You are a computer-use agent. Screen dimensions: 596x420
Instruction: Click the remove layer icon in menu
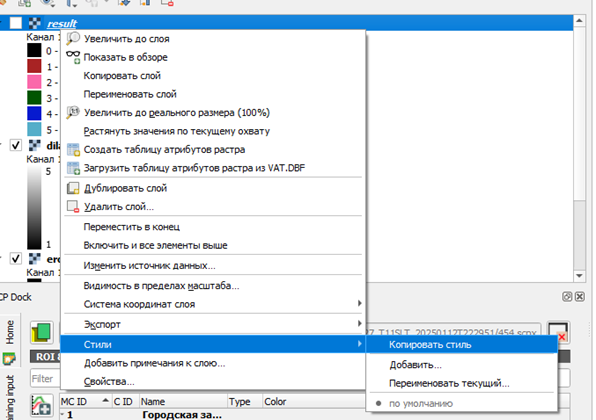coord(73,206)
